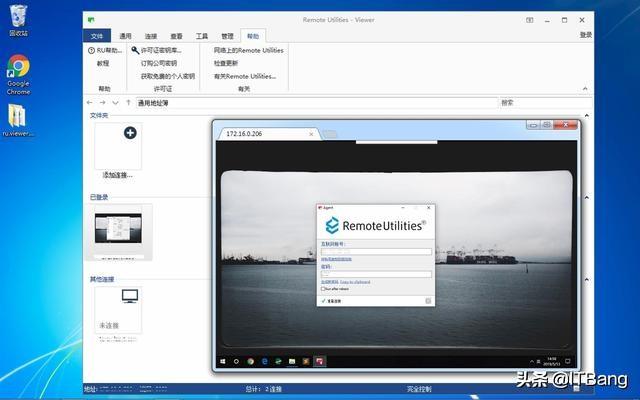Switch to the 工具 ribbon tab

click(x=202, y=36)
